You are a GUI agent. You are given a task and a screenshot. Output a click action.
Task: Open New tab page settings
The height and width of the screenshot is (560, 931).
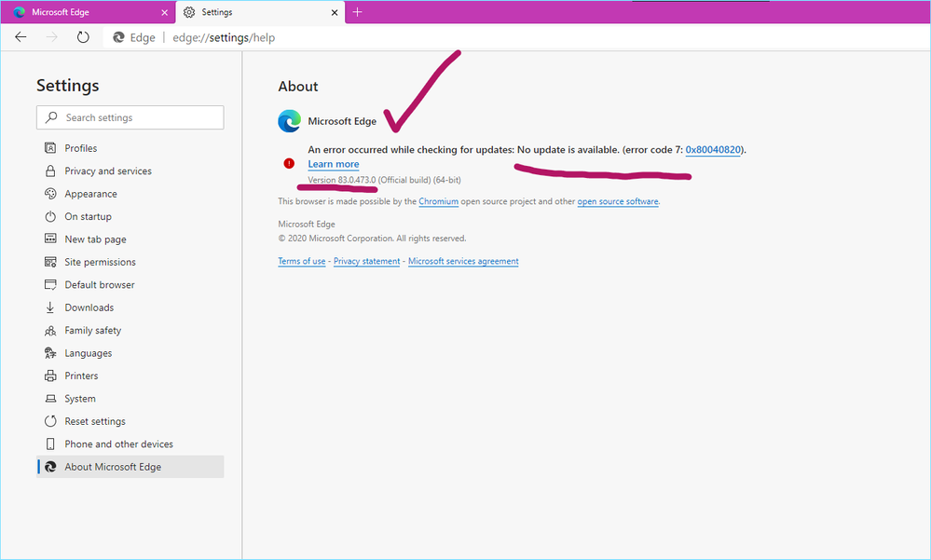(130, 239)
